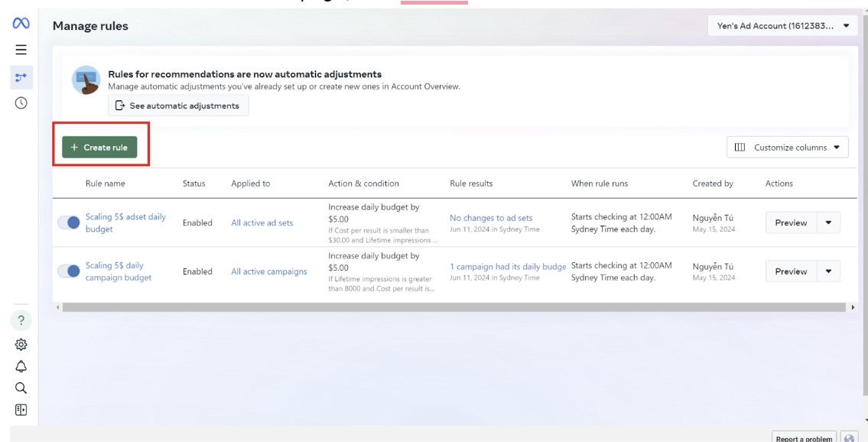The width and height of the screenshot is (868, 442).
Task: Open See automatic adjustments
Action: point(180,105)
